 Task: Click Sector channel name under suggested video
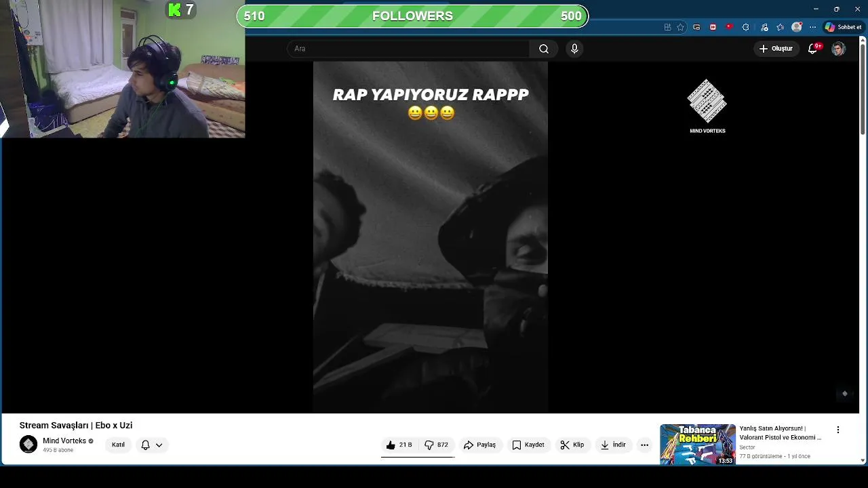point(747,447)
